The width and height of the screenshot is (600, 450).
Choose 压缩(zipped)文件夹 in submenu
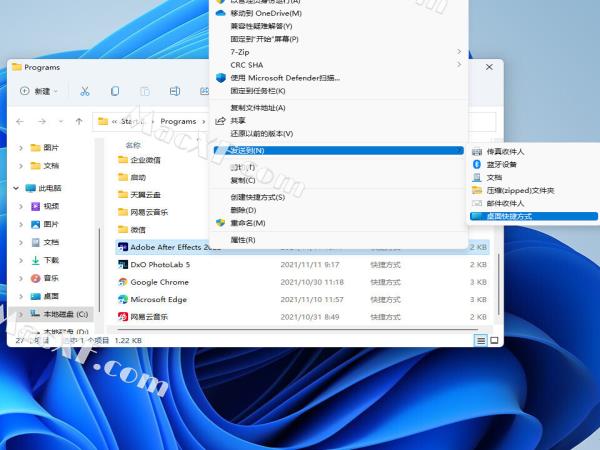point(519,190)
